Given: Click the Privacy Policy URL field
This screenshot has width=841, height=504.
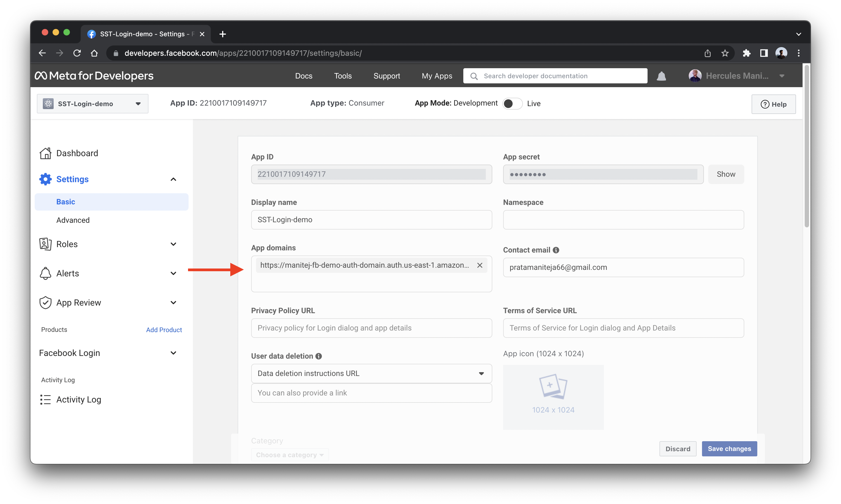Looking at the screenshot, I should click(x=371, y=328).
